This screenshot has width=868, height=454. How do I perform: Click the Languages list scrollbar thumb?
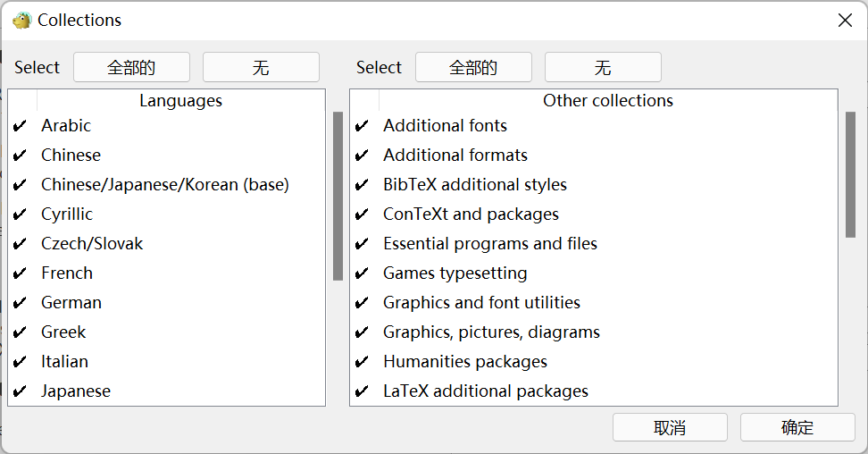[338, 197]
